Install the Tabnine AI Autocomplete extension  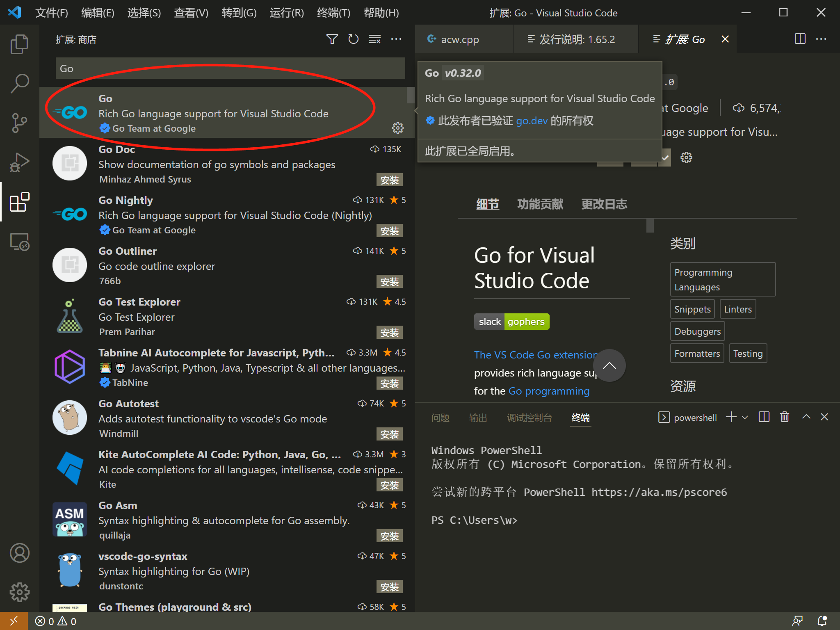389,383
